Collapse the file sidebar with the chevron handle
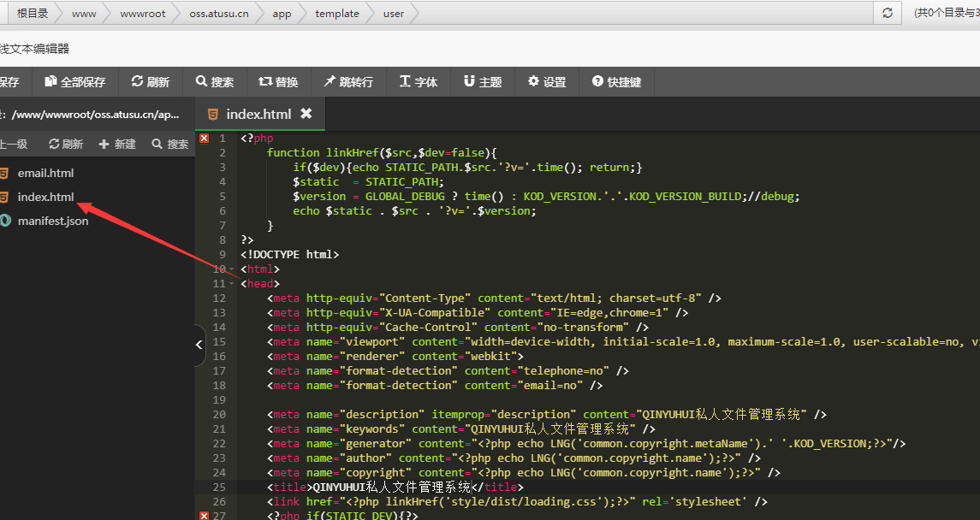The height and width of the screenshot is (520, 980). coord(199,344)
